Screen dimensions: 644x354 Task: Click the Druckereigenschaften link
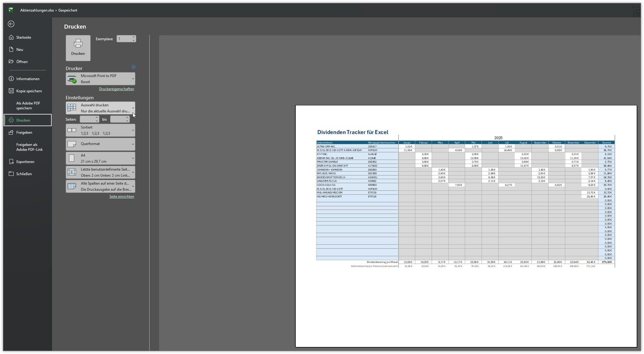116,89
